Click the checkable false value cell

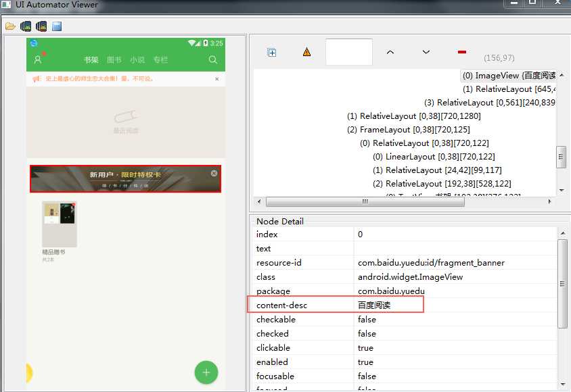click(455, 319)
